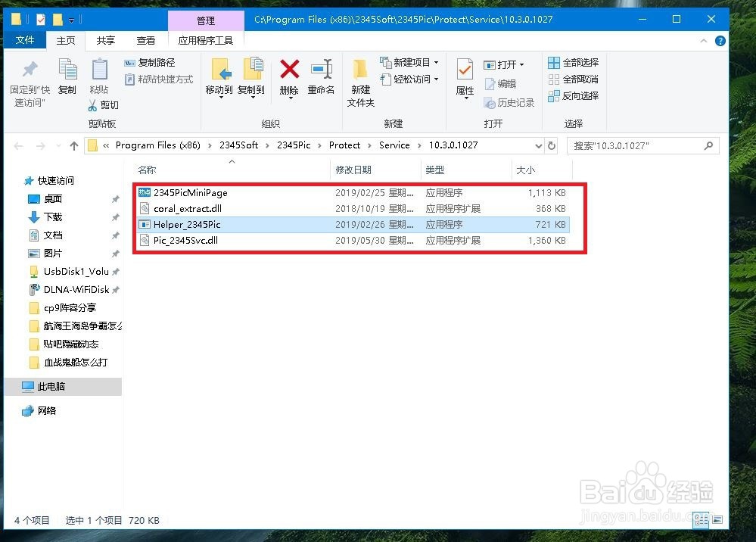Click Service in the address breadcrumb
The image size is (756, 542).
[394, 145]
